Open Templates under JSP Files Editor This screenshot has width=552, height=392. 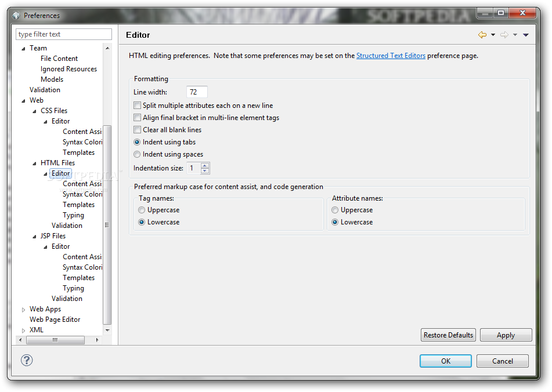(x=78, y=278)
